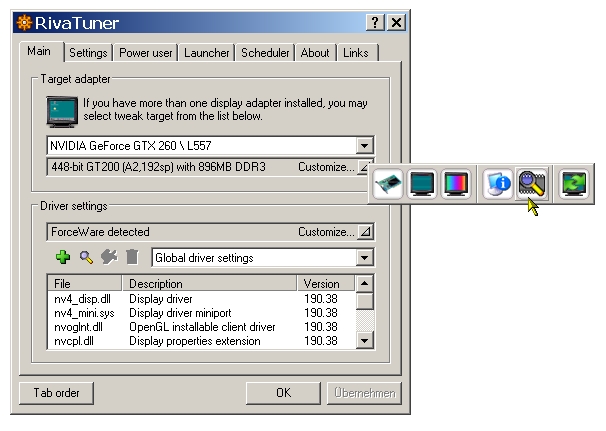The width and height of the screenshot is (606, 431).
Task: Click the driver list scroll up arrow
Action: click(364, 284)
